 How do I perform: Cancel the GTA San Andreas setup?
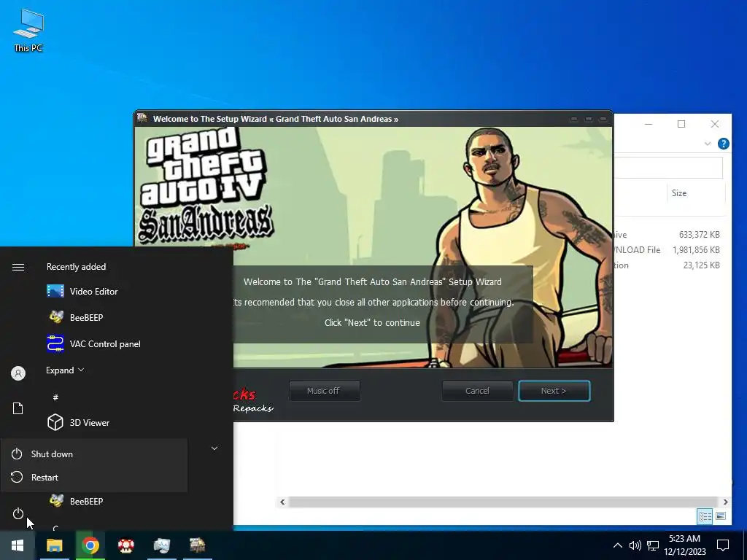tap(477, 391)
